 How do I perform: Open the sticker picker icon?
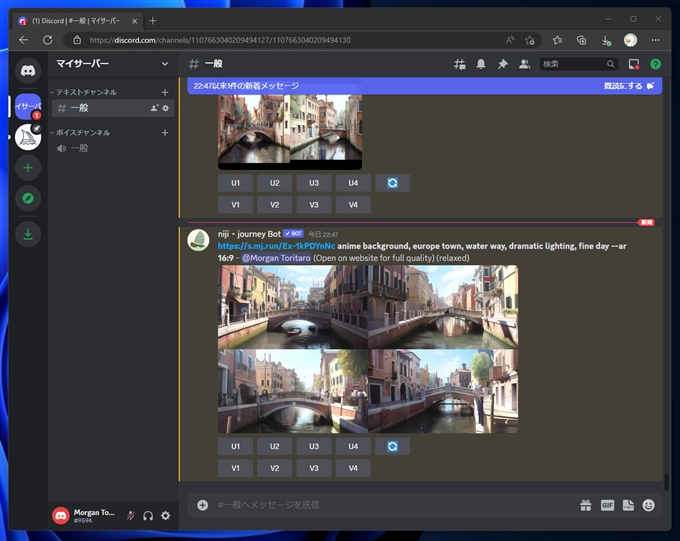[628, 505]
